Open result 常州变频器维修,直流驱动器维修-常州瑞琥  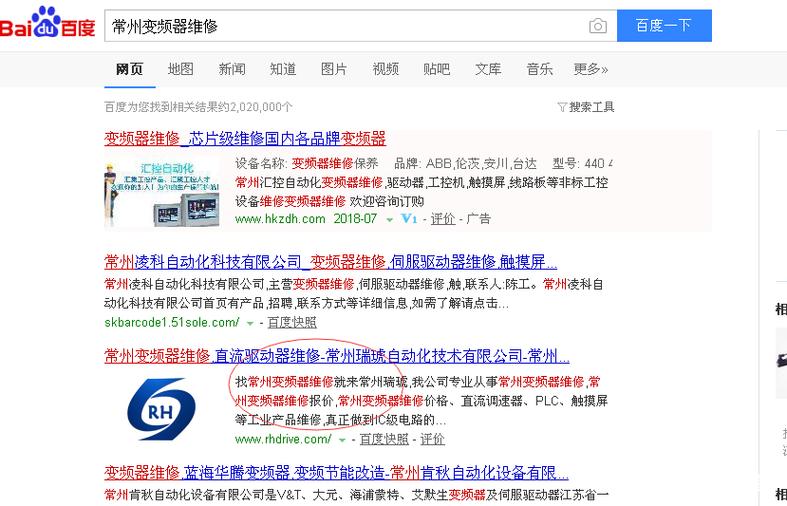(337, 356)
